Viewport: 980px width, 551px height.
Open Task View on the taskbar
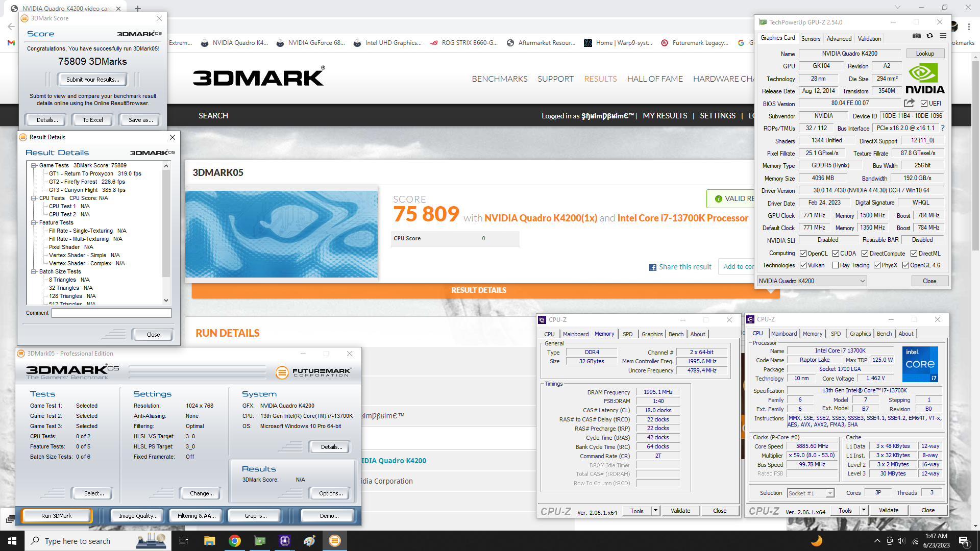coord(184,541)
